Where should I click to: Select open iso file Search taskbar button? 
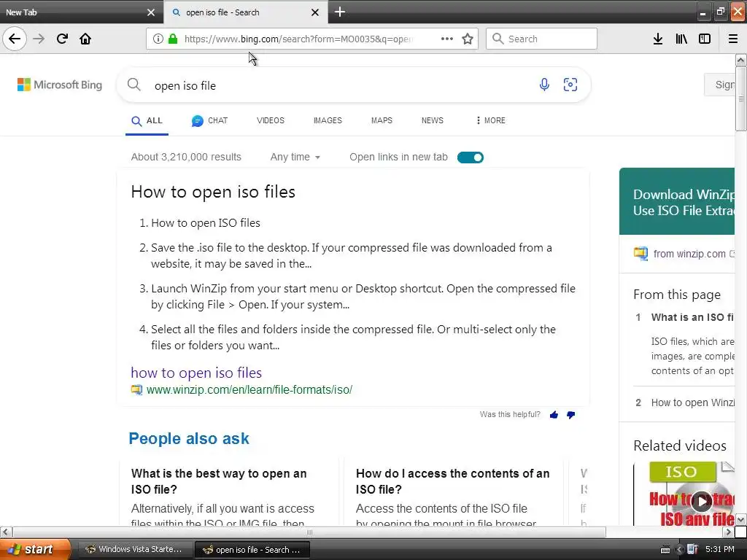tap(252, 550)
